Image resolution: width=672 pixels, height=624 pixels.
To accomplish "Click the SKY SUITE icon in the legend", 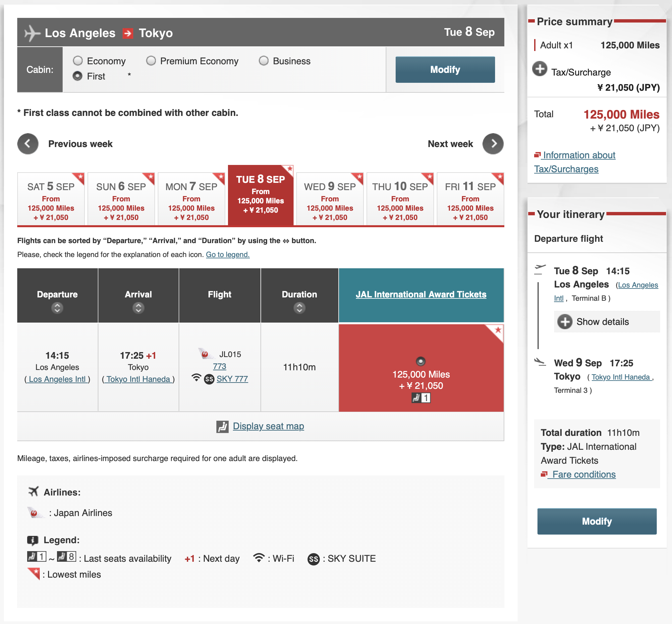I will (x=313, y=559).
